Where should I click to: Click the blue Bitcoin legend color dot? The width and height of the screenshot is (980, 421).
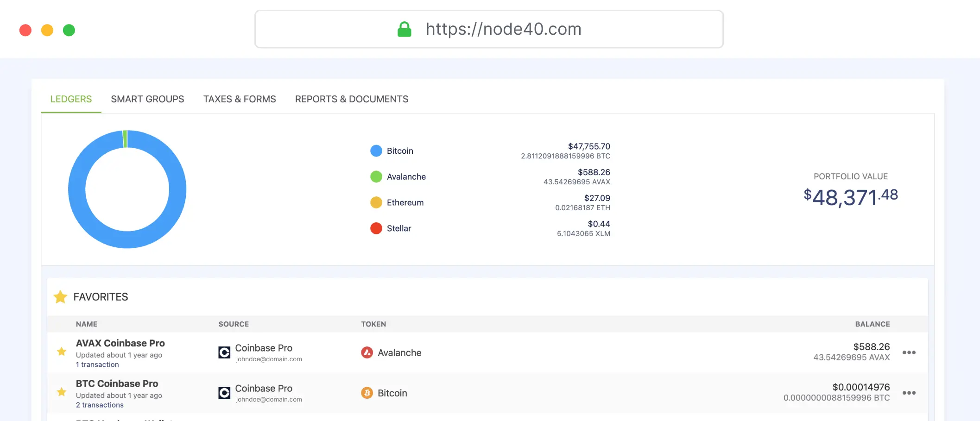(376, 151)
